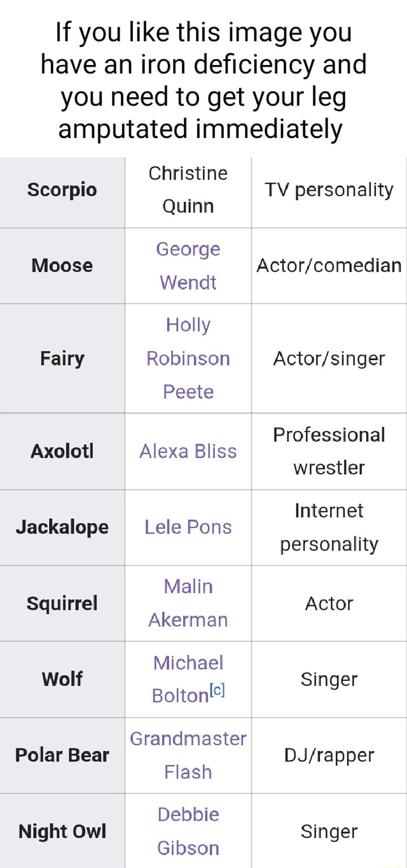Select the Fairy row header

62,359
